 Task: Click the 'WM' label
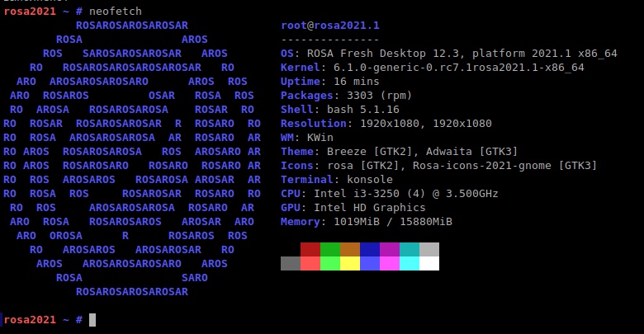(287, 138)
